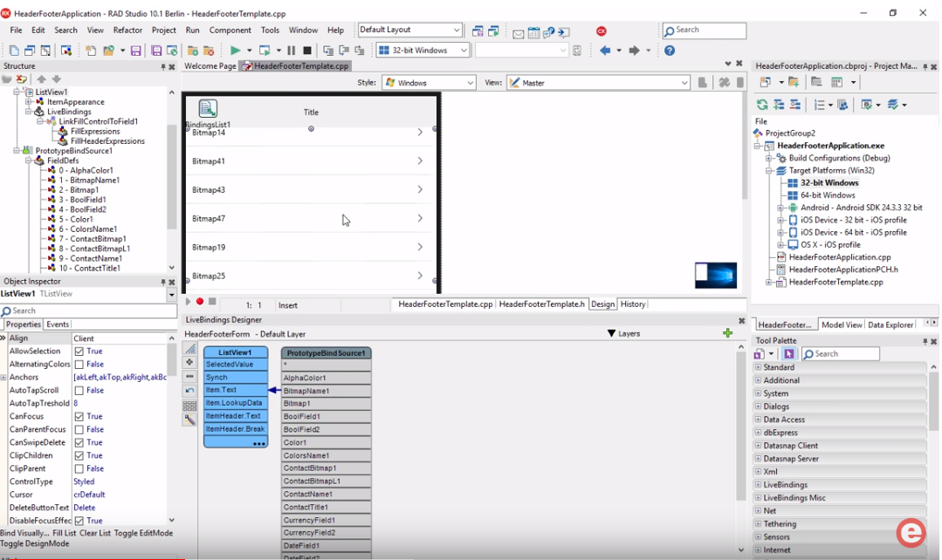Click the green Run button in toolbar

tap(236, 51)
